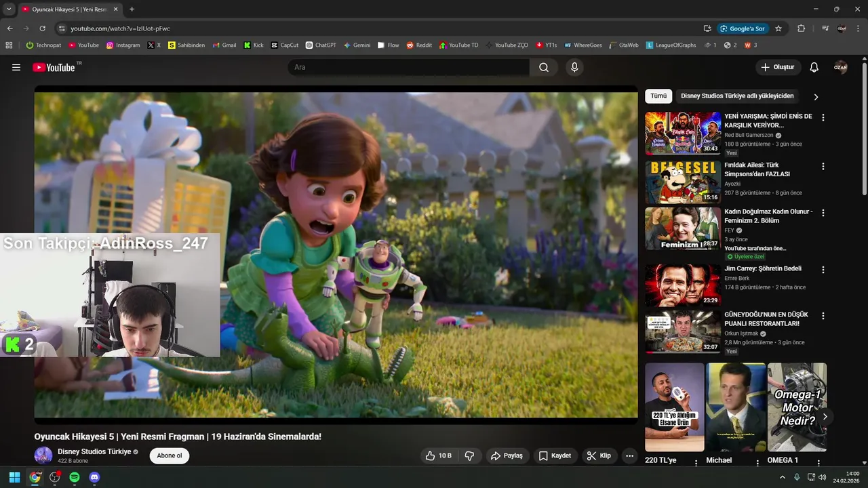The width and height of the screenshot is (868, 488).
Task: Show hidden system tray icons
Action: coord(782,477)
